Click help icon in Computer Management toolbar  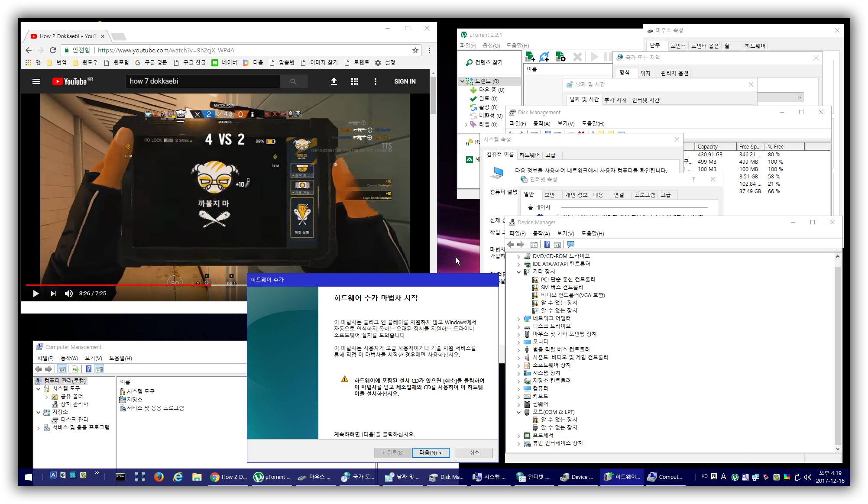pos(88,369)
